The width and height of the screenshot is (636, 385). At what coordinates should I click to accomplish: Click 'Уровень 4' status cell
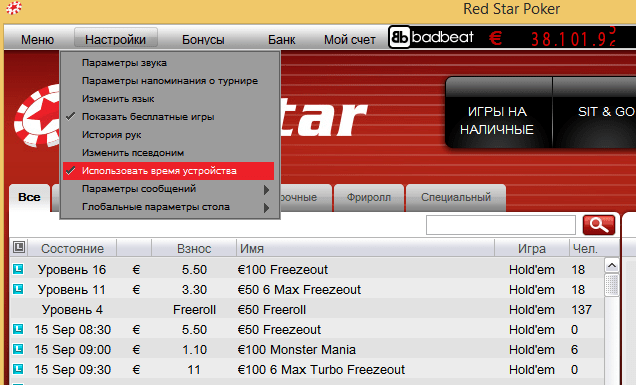[x=72, y=310]
